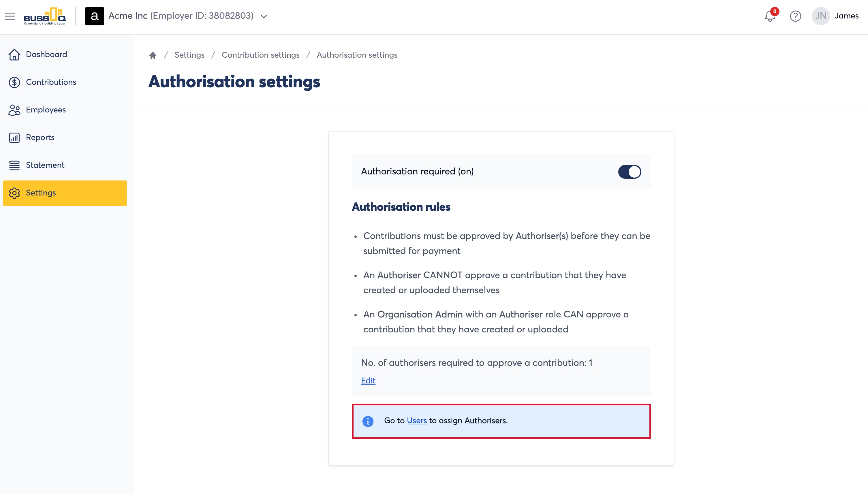Open the notifications bell
Image resolution: width=868 pixels, height=493 pixels.
pyautogui.click(x=770, y=16)
